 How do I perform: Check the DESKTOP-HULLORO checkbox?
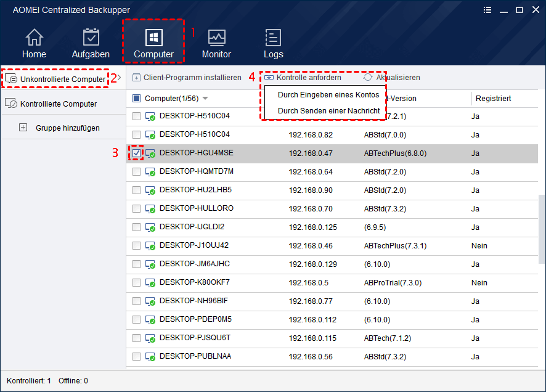[x=136, y=208]
